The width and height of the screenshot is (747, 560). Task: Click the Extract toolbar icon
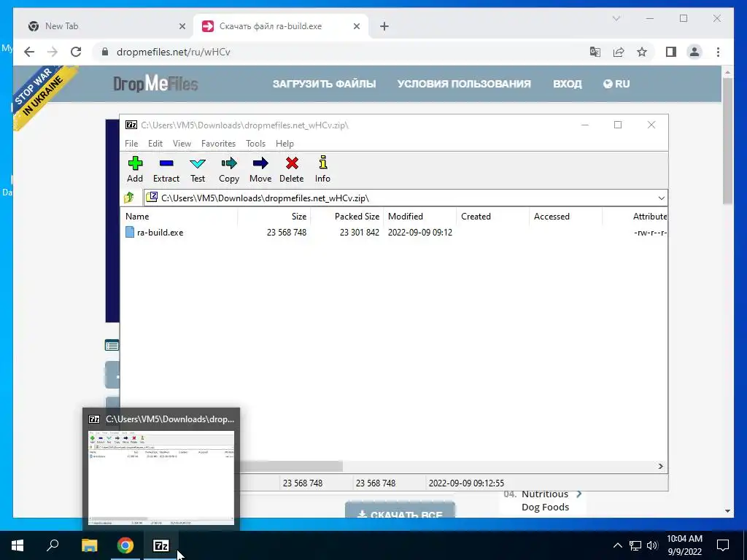point(166,169)
